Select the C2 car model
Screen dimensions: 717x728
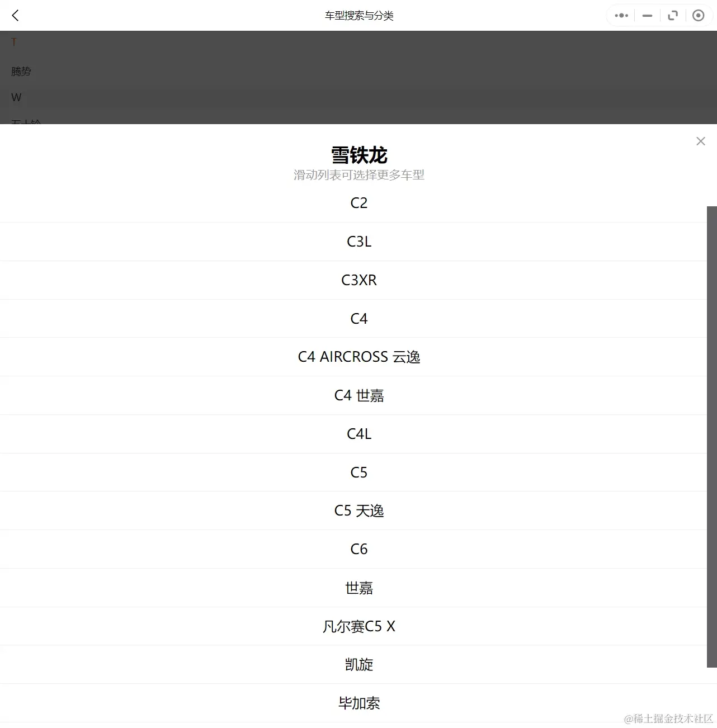[358, 202]
